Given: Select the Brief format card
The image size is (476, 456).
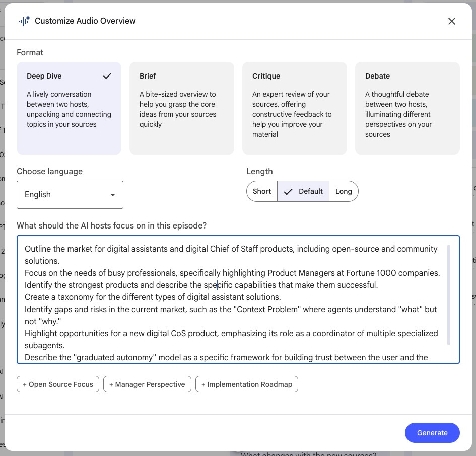Looking at the screenshot, I should [181, 108].
